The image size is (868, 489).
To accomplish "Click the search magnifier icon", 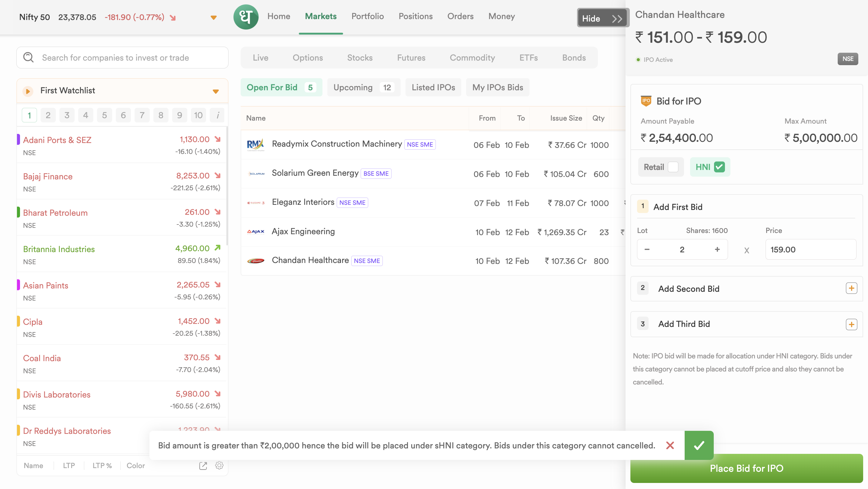I will pos(28,58).
